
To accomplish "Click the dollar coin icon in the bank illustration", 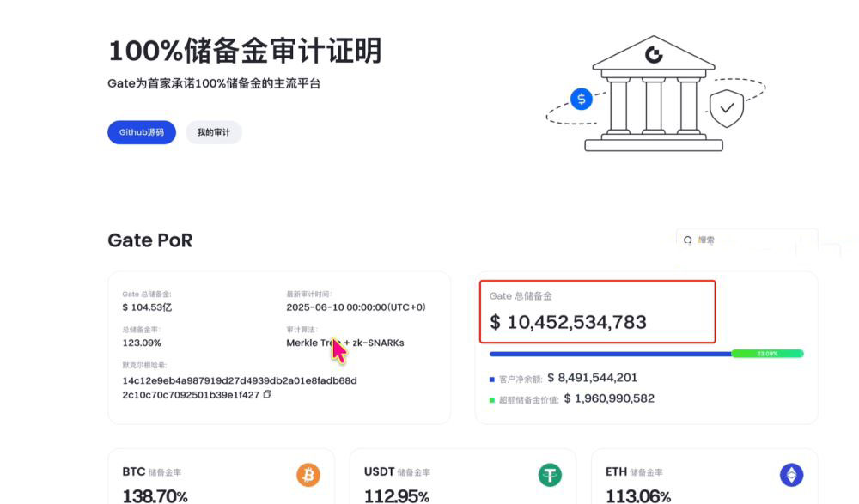I will (x=581, y=100).
